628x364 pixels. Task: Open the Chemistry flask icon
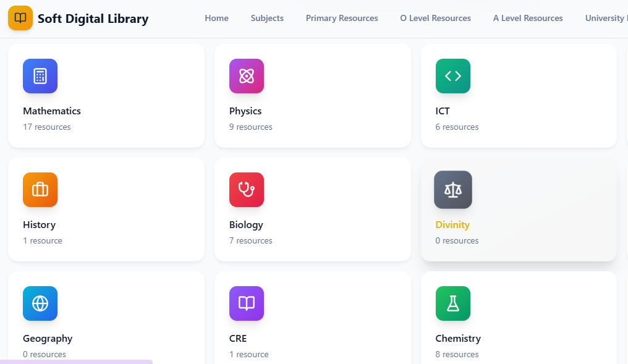pos(452,303)
